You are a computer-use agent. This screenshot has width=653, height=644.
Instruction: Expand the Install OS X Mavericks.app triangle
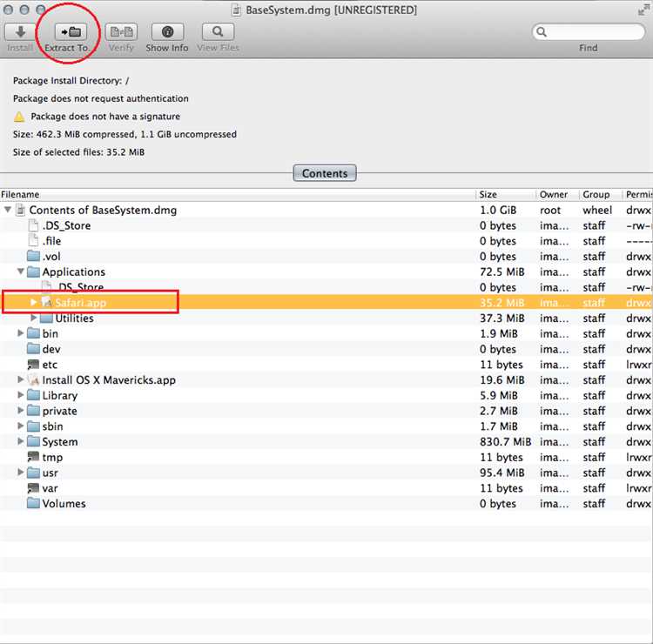click(20, 379)
